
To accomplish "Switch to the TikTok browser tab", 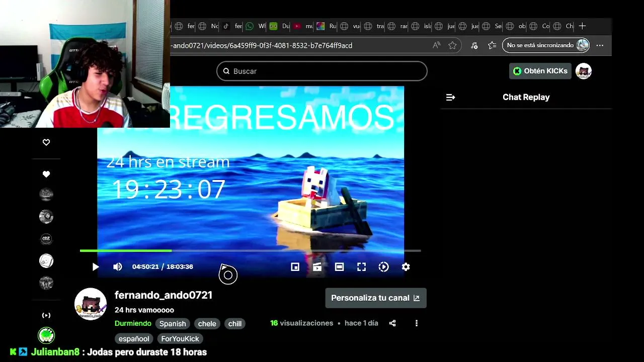I will (x=232, y=26).
